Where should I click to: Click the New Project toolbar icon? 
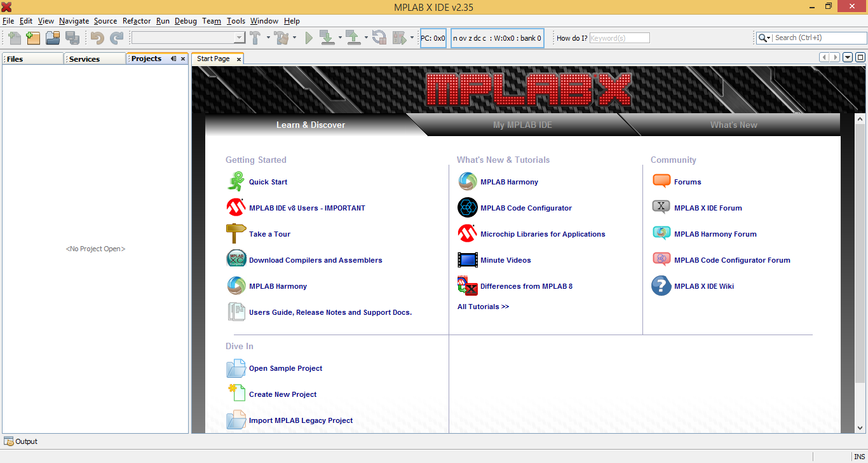point(33,38)
